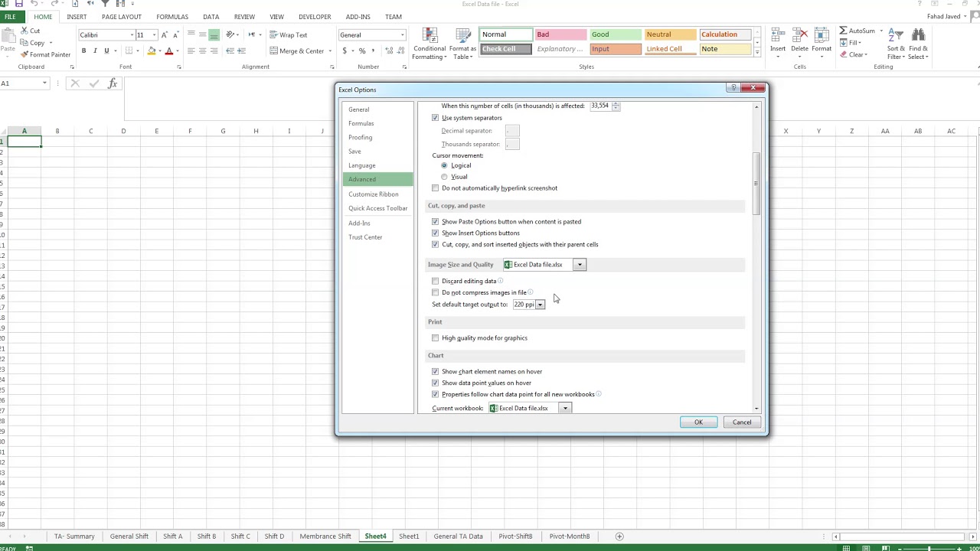Click the Font Color letter A icon
This screenshot has width=980, height=551.
tap(169, 51)
